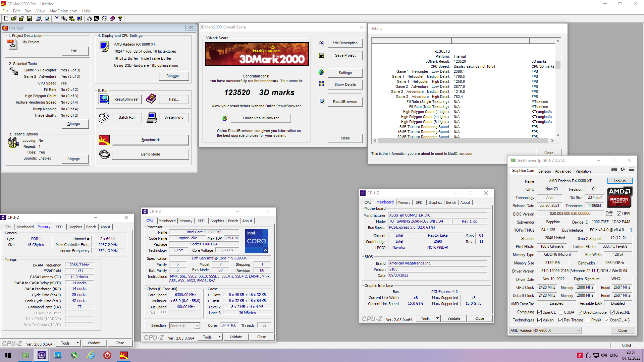Screen dimensions: 644x362
Task: Click the System Info computer toolbar icon
Action: (x=39, y=19)
